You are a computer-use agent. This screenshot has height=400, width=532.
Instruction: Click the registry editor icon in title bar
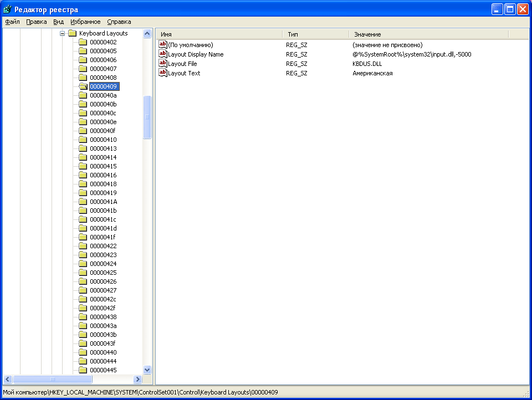[x=7, y=9]
